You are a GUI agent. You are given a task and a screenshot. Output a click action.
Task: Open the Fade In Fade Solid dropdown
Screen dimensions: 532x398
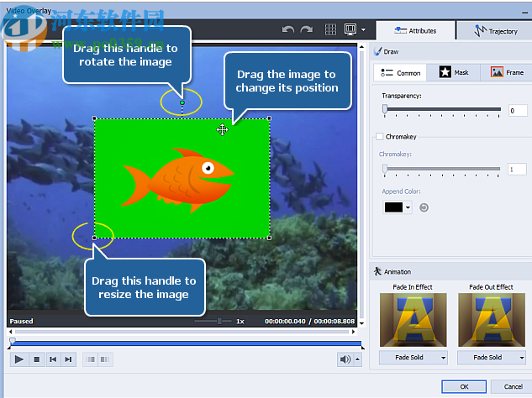tap(413, 358)
